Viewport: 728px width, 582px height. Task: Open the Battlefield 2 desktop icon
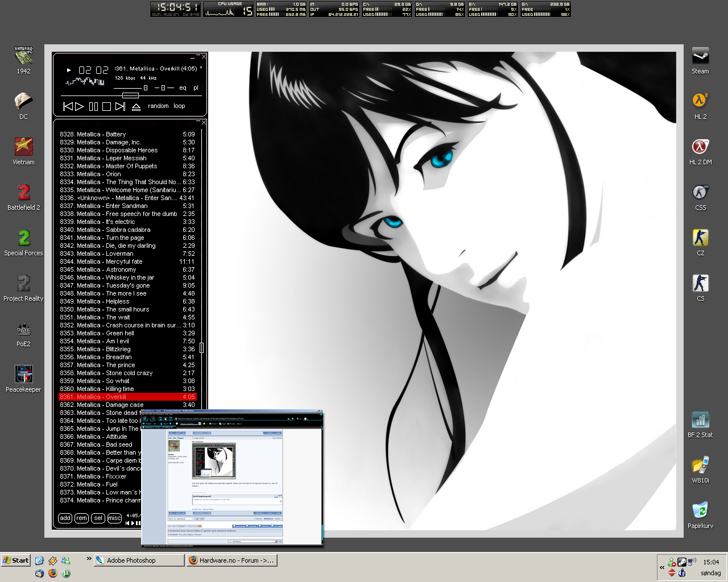click(x=23, y=192)
